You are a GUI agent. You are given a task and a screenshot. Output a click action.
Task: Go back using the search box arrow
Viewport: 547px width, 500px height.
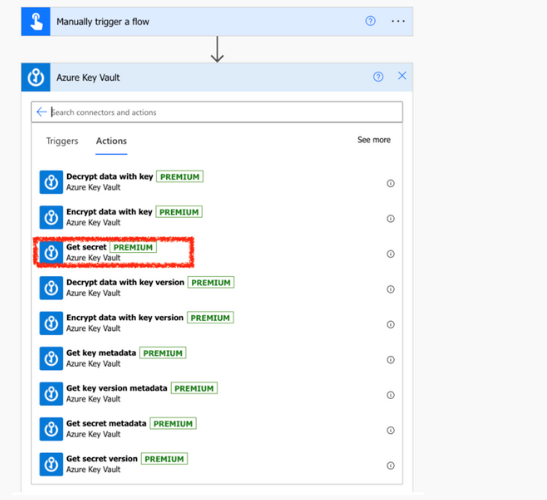[x=42, y=112]
